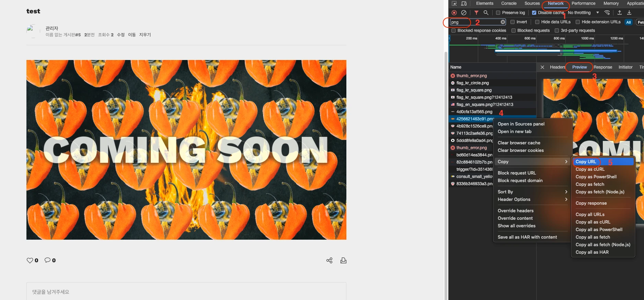Screen dimensions: 644x300
Task: Check Blocked response cookies
Action: coord(453,31)
